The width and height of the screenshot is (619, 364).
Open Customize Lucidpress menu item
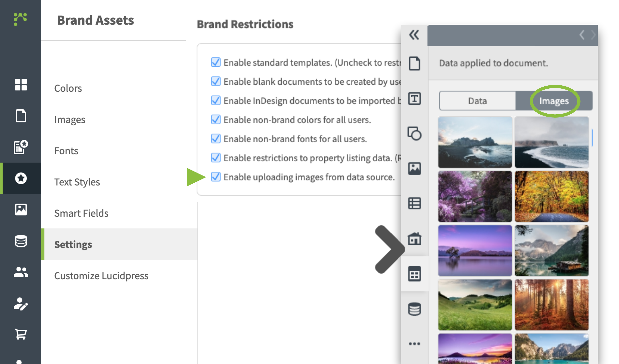point(101,276)
